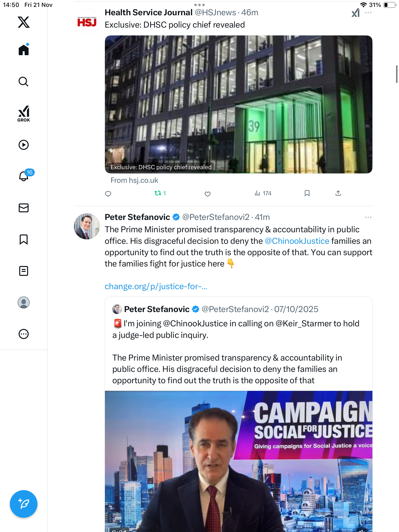The image size is (399, 532).
Task: Open the change.org justice petition link
Action: point(156,286)
